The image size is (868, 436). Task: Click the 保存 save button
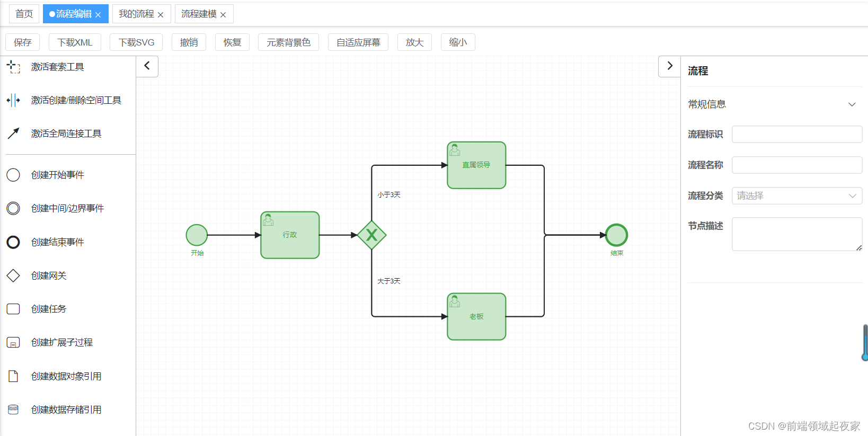tap(22, 42)
